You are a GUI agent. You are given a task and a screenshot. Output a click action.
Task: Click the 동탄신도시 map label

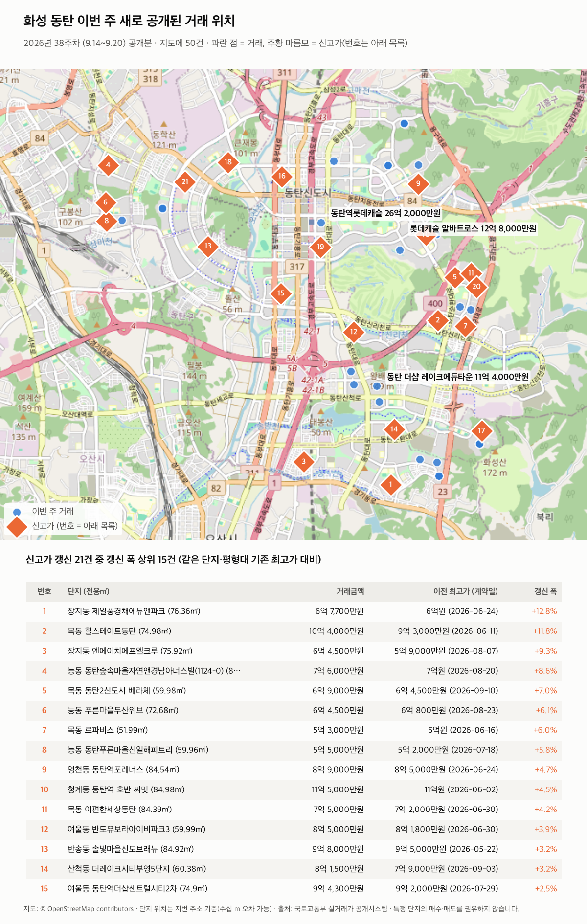[x=308, y=193]
